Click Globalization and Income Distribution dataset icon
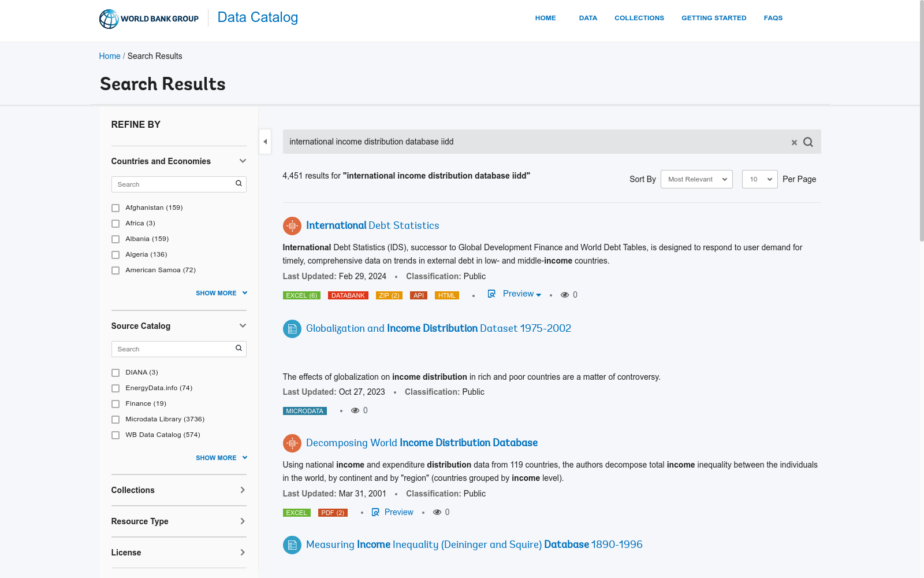Screen dimensions: 924x578 coord(292,329)
